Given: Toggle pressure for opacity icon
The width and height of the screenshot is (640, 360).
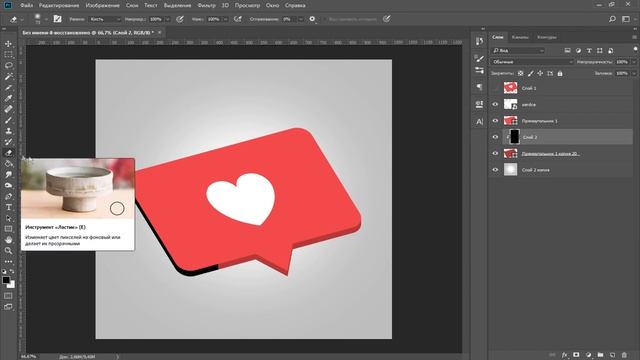Looking at the screenshot, I should pos(180,19).
